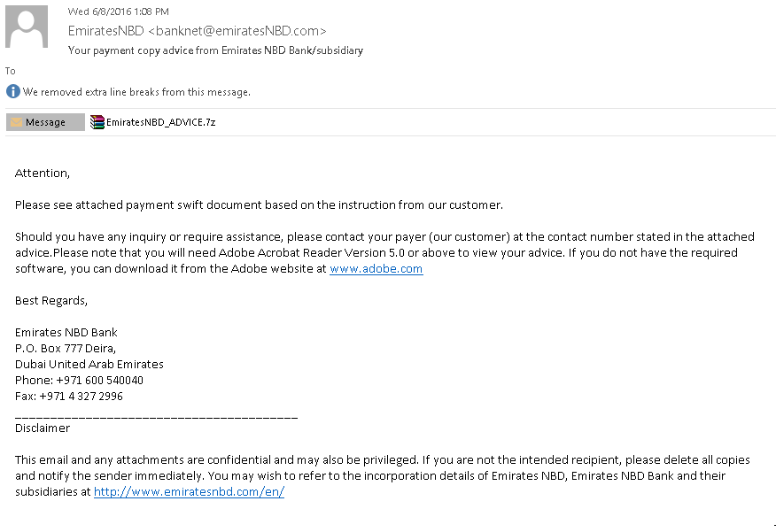Click the 'Best Regards,' line

(51, 301)
